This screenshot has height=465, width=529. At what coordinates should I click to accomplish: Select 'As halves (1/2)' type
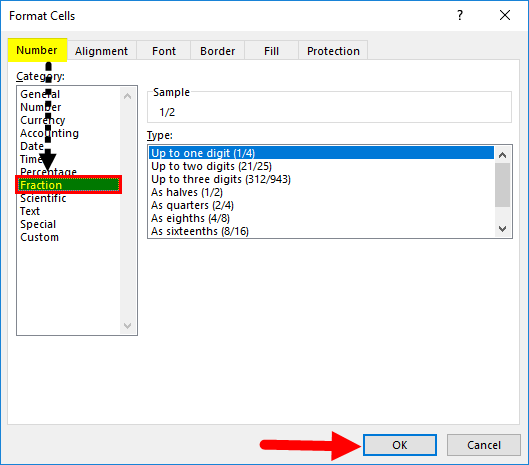point(321,192)
